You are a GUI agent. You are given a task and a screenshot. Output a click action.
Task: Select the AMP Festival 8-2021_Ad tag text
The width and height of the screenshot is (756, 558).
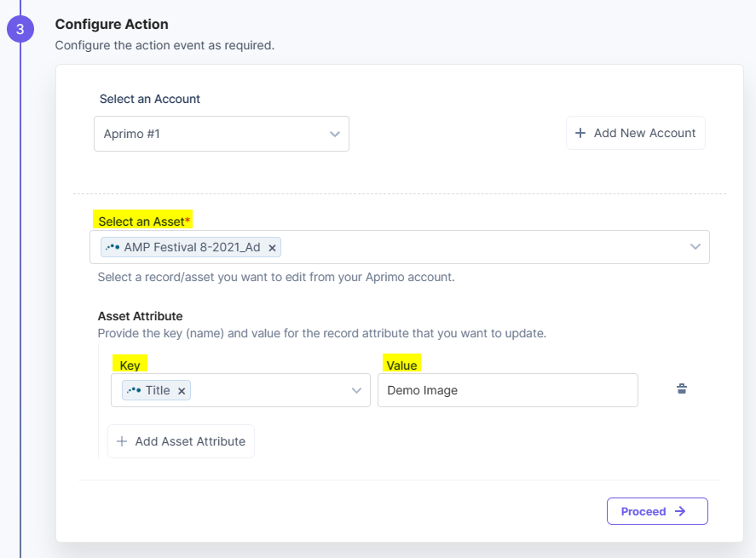pos(192,247)
